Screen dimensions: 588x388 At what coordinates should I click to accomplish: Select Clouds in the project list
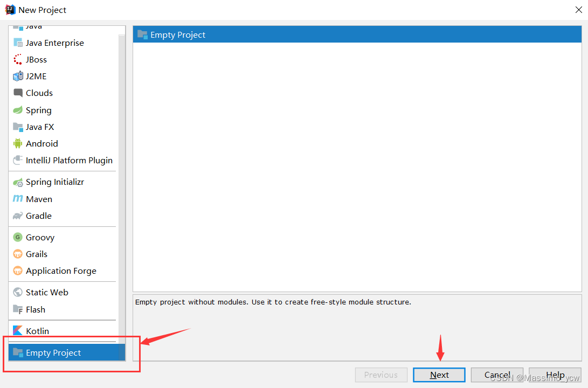tap(63, 93)
